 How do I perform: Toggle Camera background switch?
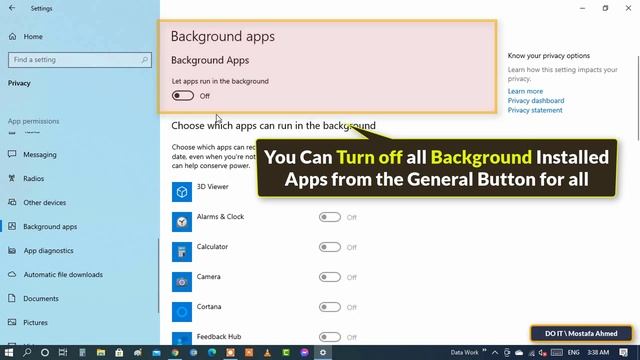(x=330, y=277)
